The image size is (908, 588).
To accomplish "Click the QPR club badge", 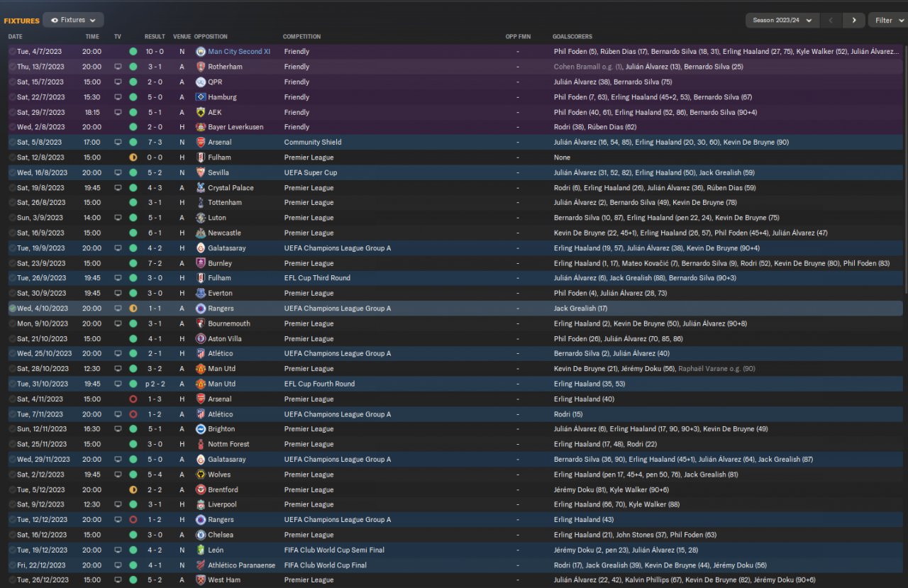I will point(200,82).
